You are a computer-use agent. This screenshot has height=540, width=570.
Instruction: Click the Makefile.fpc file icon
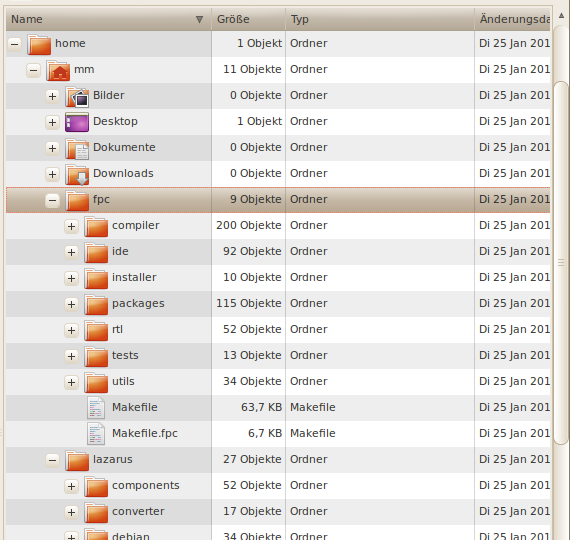click(96, 434)
